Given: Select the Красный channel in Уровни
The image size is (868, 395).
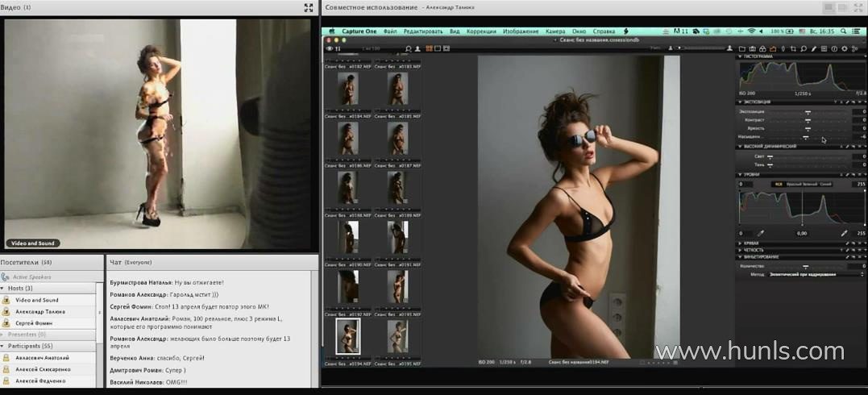Looking at the screenshot, I should [794, 184].
